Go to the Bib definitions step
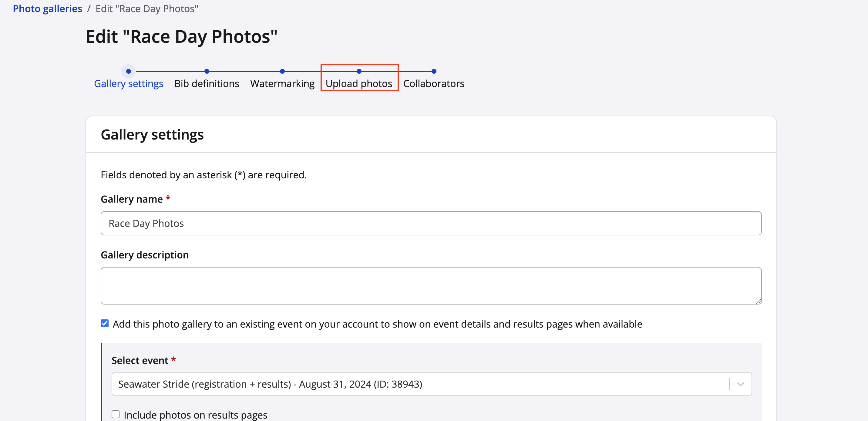This screenshot has height=421, width=868. [207, 84]
